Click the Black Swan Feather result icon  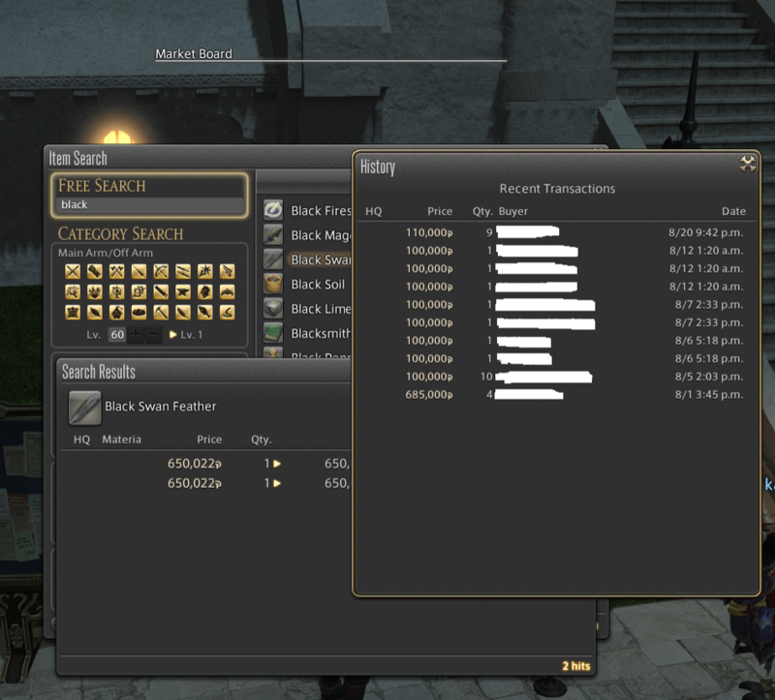[x=84, y=408]
